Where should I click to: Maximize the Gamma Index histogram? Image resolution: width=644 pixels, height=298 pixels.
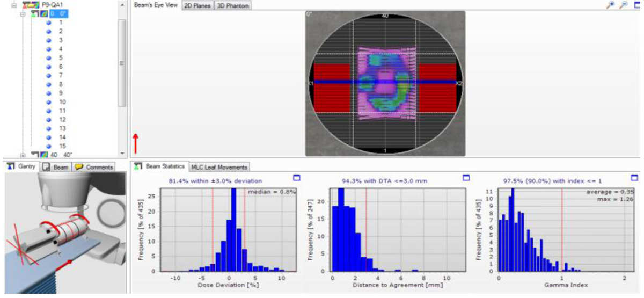click(x=635, y=178)
